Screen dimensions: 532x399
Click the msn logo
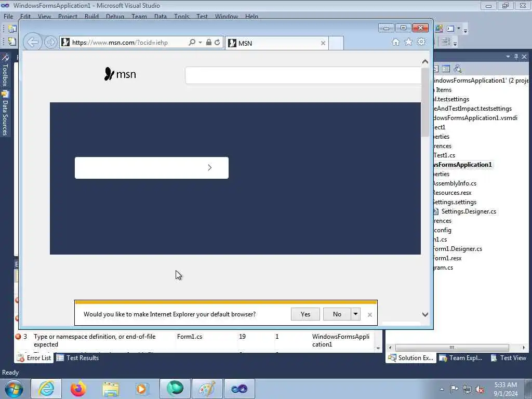coord(120,74)
